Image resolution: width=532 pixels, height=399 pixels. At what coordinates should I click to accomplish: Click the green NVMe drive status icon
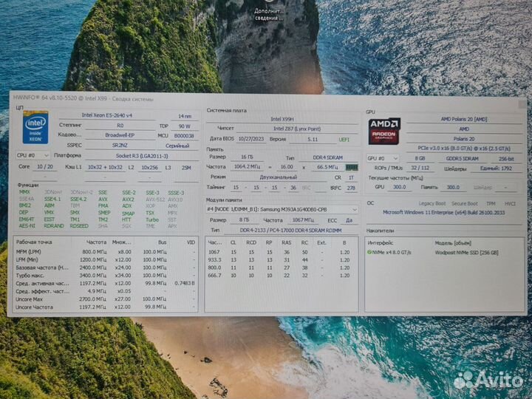click(369, 252)
